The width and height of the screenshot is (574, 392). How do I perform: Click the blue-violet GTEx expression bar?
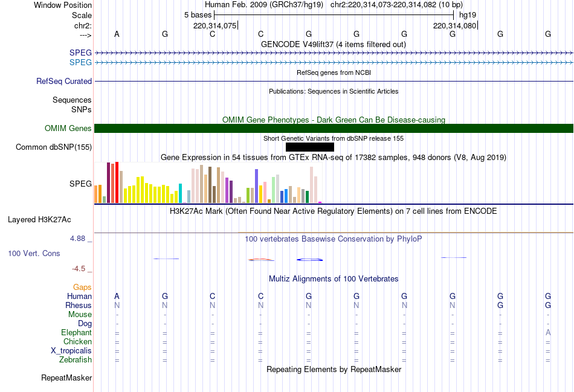point(257,186)
